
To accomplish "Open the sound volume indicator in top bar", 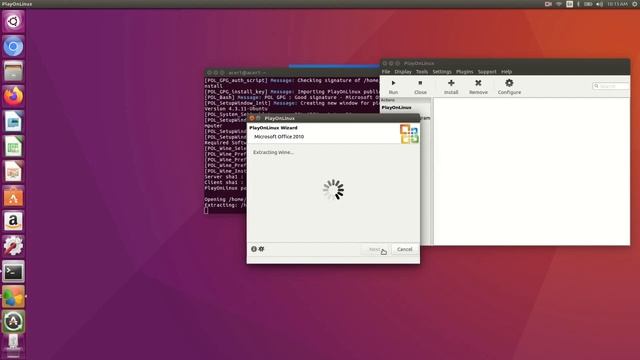I will tap(599, 4).
